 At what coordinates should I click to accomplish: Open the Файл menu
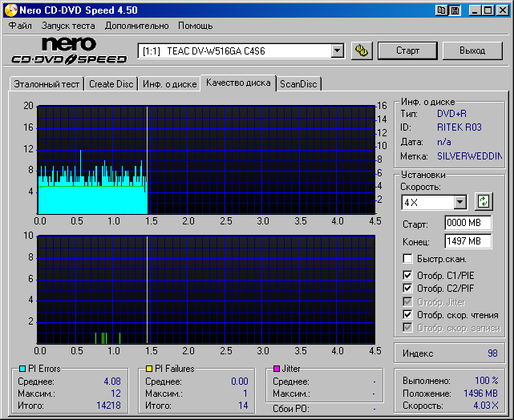pos(20,26)
